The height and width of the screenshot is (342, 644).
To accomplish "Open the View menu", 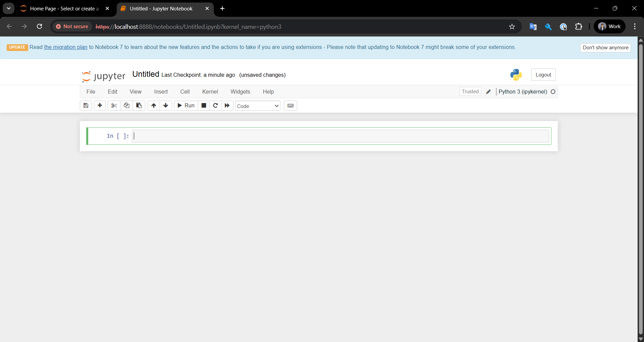I will pyautogui.click(x=136, y=92).
